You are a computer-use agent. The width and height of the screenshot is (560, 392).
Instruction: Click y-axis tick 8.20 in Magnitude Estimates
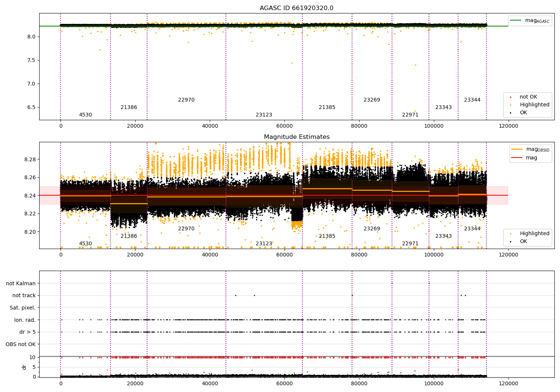(x=30, y=232)
